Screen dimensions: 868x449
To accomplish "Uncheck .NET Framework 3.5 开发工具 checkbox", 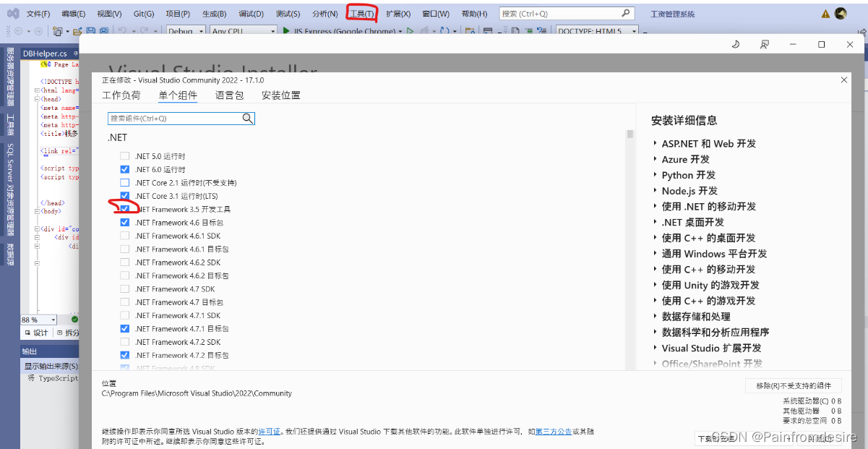I will point(124,209).
